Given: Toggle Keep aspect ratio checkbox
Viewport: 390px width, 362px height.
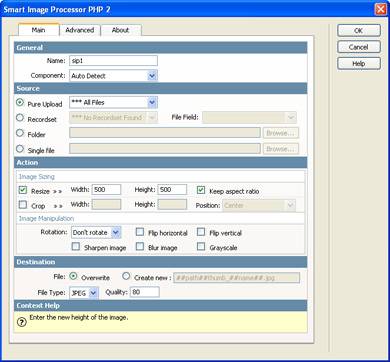Looking at the screenshot, I should (201, 190).
